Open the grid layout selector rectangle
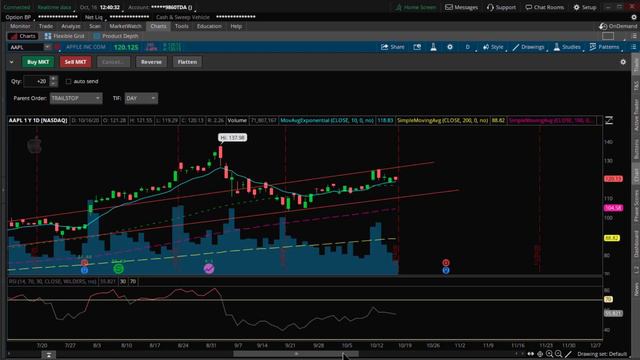Screen dimensions: 640x360 click(x=608, y=36)
